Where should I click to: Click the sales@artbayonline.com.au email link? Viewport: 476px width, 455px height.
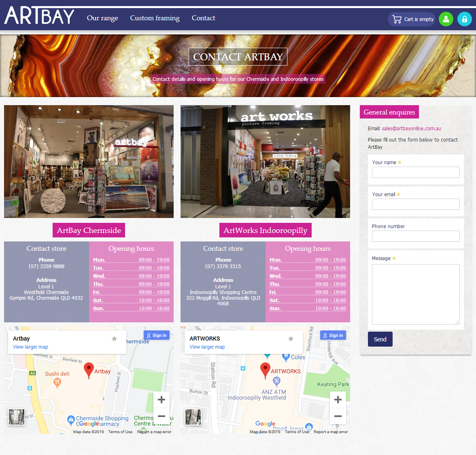coord(411,128)
